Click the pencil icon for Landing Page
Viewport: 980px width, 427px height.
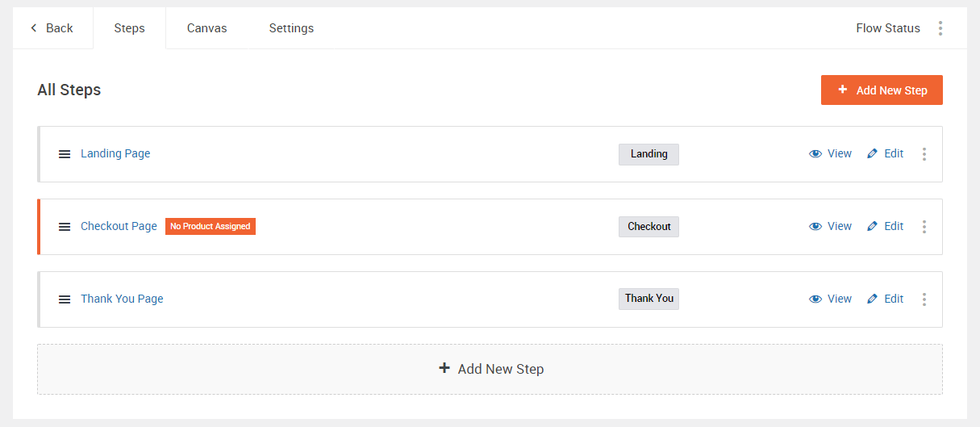point(872,153)
